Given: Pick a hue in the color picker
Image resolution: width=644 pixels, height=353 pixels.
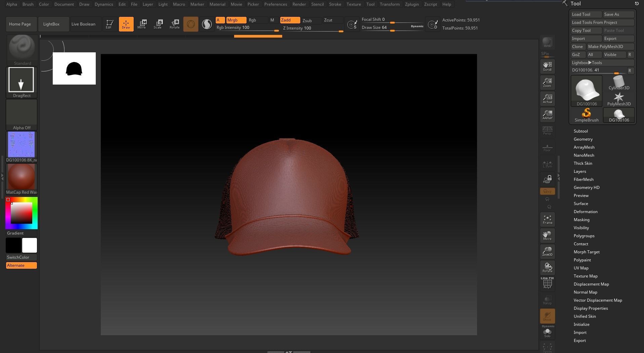Looking at the screenshot, I should 22,213.
